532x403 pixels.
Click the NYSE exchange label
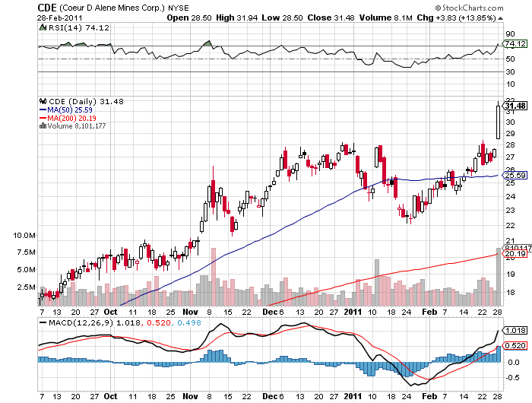click(x=179, y=8)
